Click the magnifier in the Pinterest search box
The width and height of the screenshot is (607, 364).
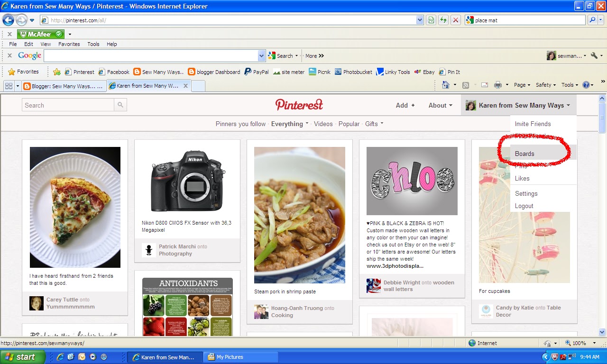[120, 105]
